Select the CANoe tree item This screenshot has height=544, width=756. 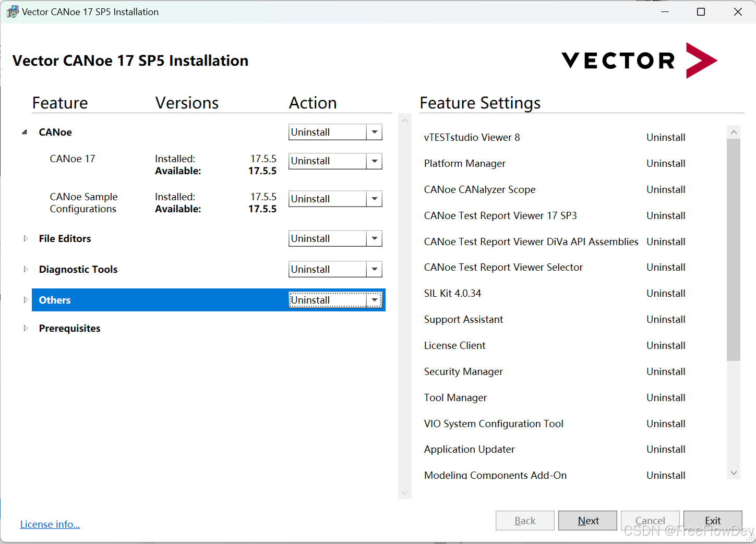[55, 132]
